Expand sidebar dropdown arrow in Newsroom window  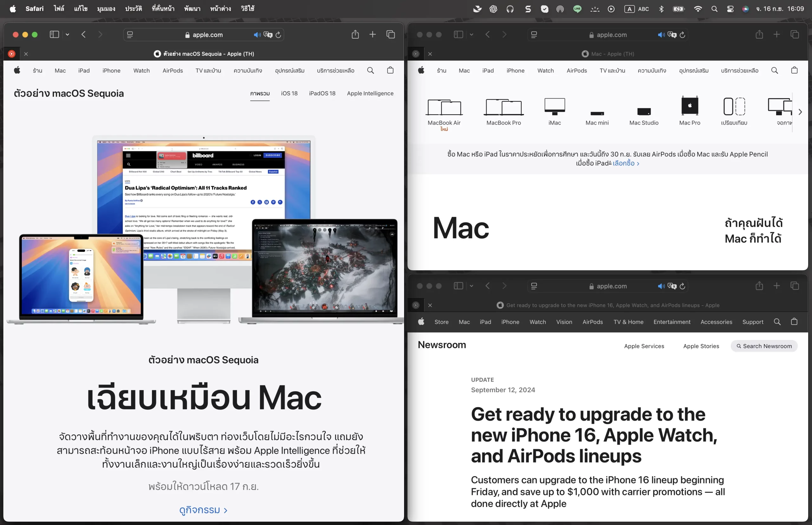pos(472,286)
